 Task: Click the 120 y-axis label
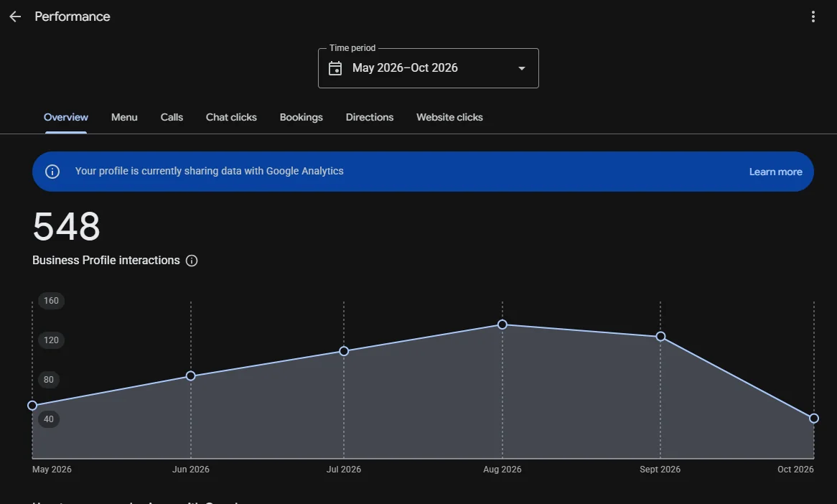51,340
